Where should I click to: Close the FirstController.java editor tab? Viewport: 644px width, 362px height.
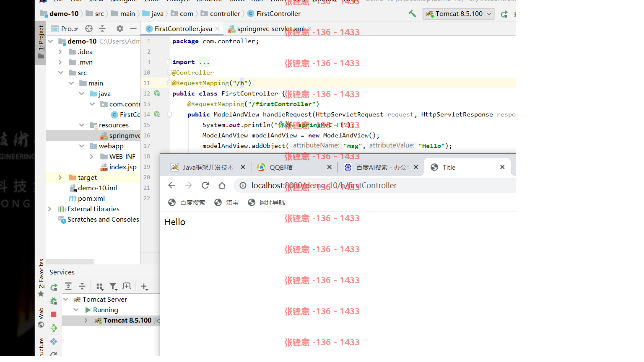coord(217,28)
